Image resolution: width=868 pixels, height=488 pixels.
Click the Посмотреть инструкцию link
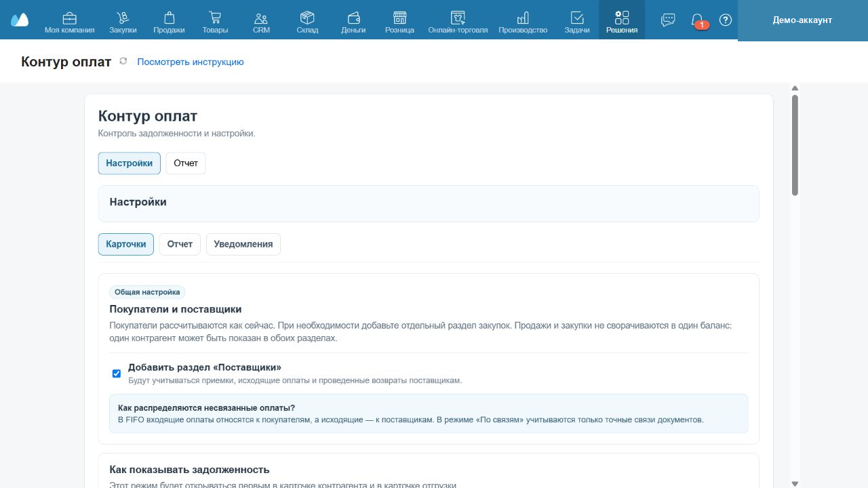191,62
